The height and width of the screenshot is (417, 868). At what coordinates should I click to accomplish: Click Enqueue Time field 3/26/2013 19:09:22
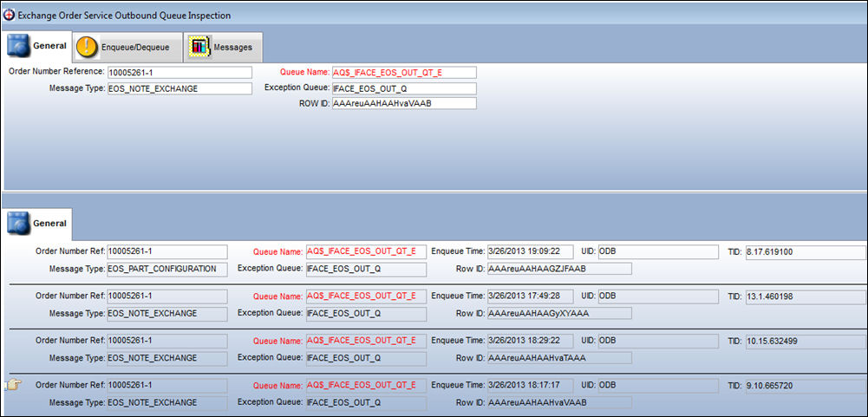click(x=531, y=252)
